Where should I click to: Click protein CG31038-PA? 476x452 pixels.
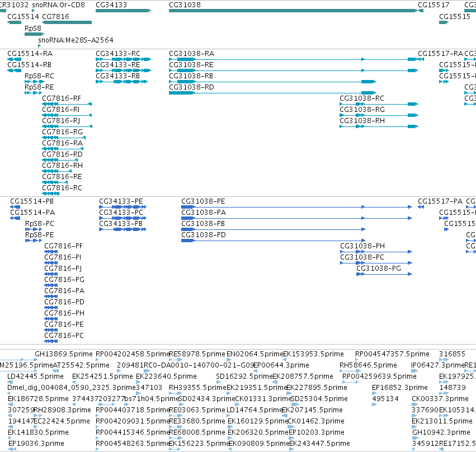(x=204, y=213)
